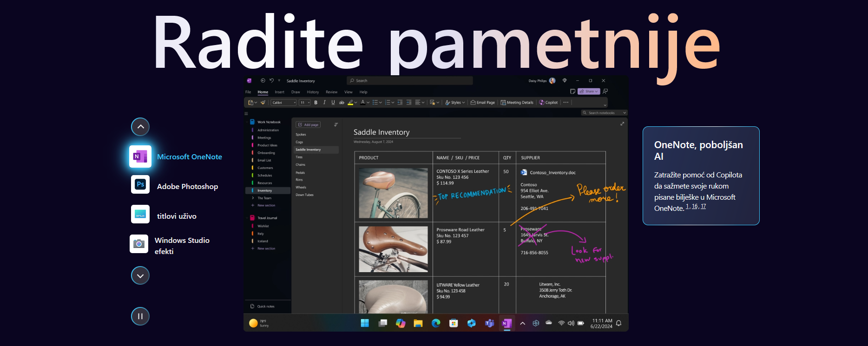Open the Calibri font dropdown

284,103
